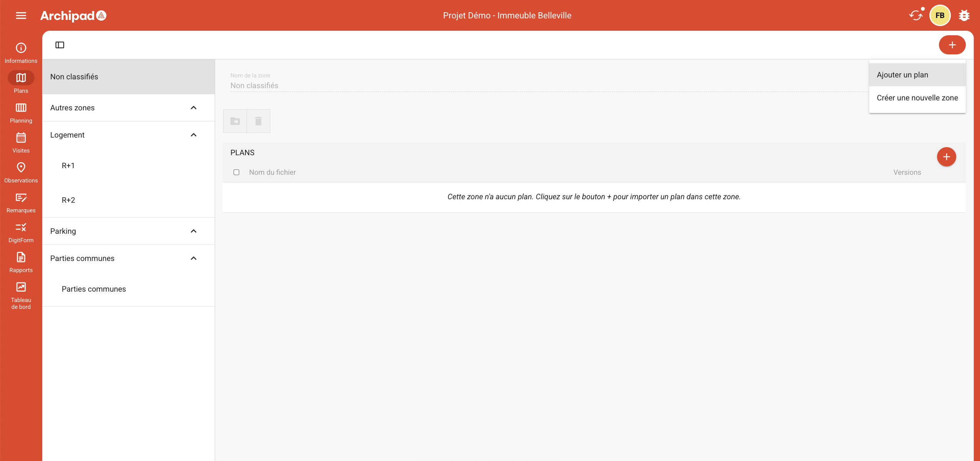Check the select-all files checkbox
The height and width of the screenshot is (461, 980).
point(236,172)
